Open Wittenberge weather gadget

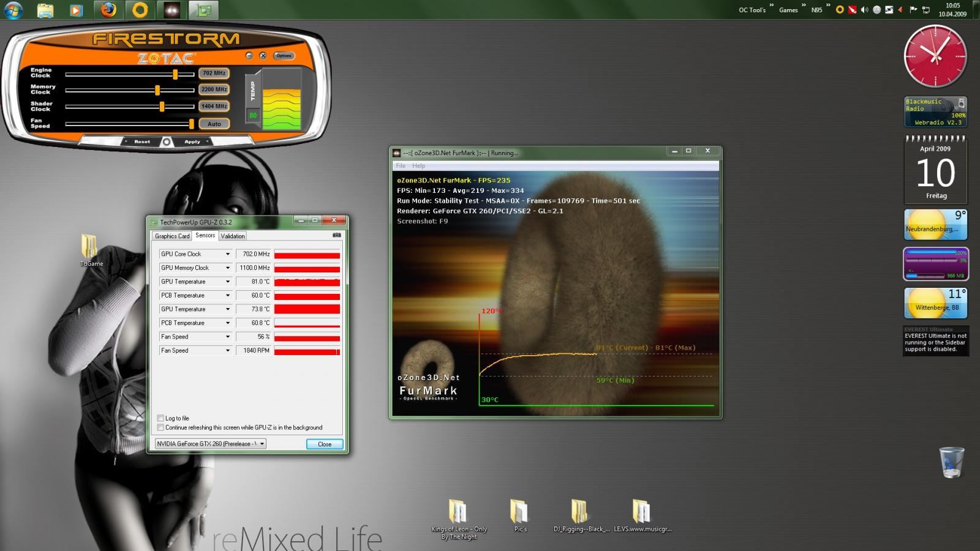point(935,302)
